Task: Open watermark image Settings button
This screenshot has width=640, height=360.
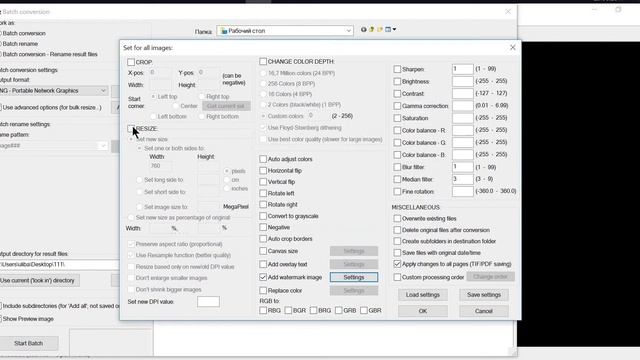Action: tap(354, 277)
